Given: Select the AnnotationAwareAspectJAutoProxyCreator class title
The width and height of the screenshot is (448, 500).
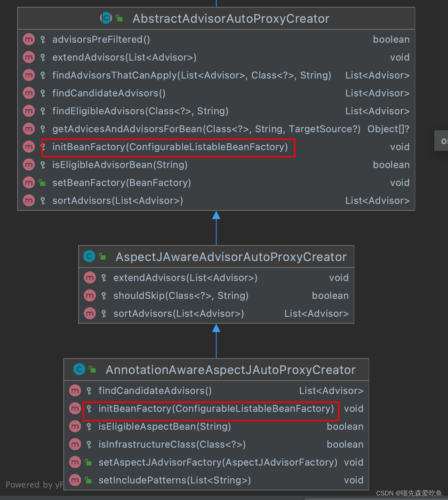Looking at the screenshot, I should point(231,370).
